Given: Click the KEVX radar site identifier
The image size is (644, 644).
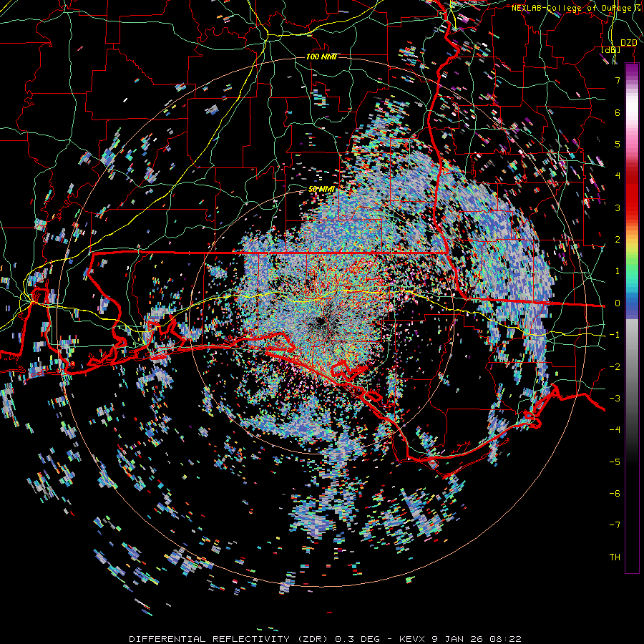Looking at the screenshot, I should click(413, 639).
